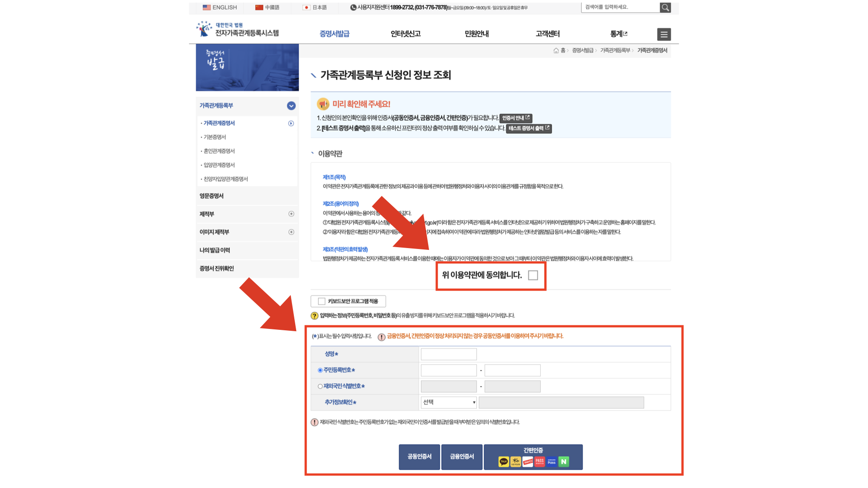868x488 pixels.
Task: Click arrow icon beside 가족관계증명서
Action: (x=291, y=123)
